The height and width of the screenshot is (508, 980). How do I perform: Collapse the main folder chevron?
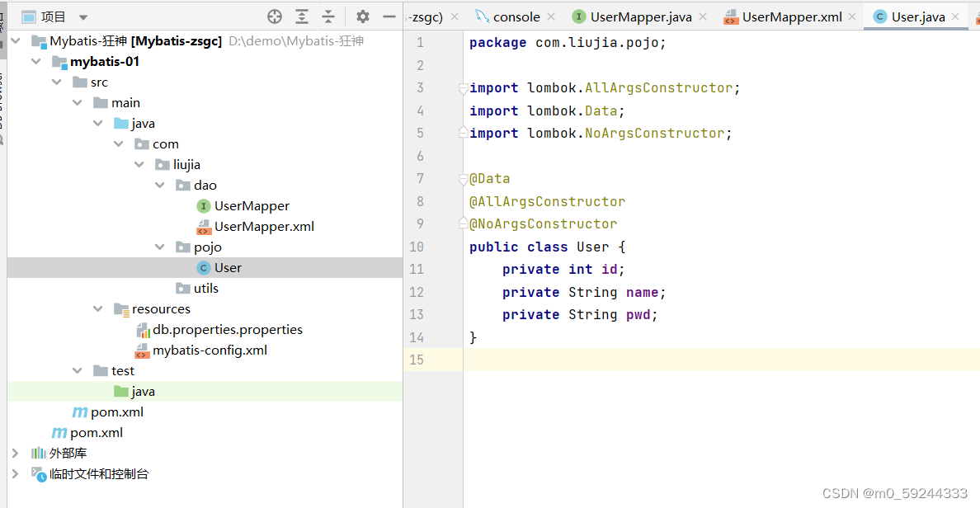click(x=78, y=103)
